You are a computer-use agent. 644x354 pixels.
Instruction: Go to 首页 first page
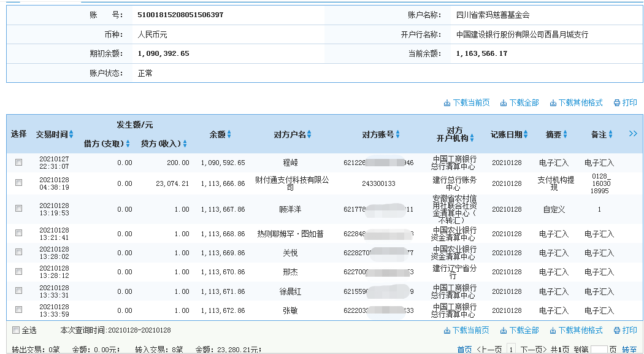click(x=464, y=349)
